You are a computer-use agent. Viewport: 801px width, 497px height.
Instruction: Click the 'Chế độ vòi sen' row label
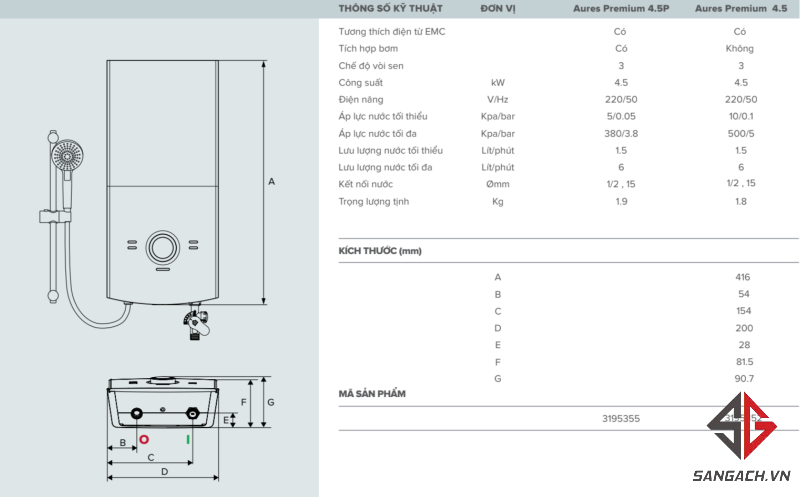(371, 66)
